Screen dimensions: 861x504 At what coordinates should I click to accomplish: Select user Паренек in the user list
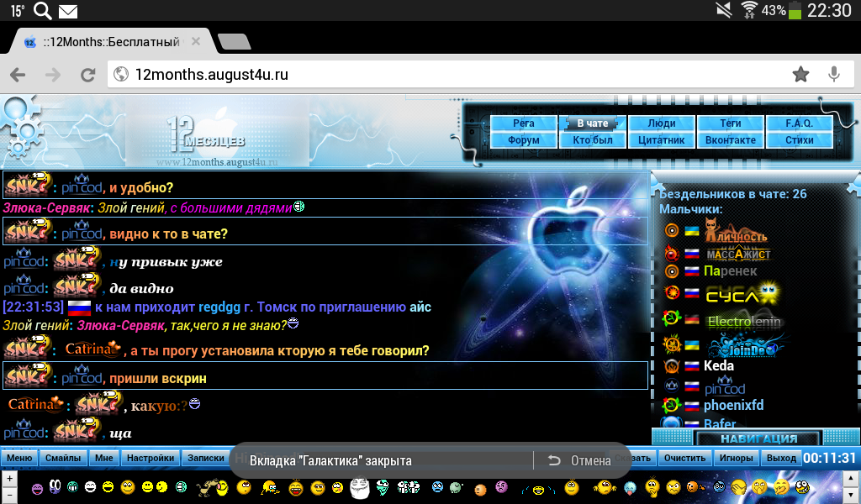pos(731,271)
